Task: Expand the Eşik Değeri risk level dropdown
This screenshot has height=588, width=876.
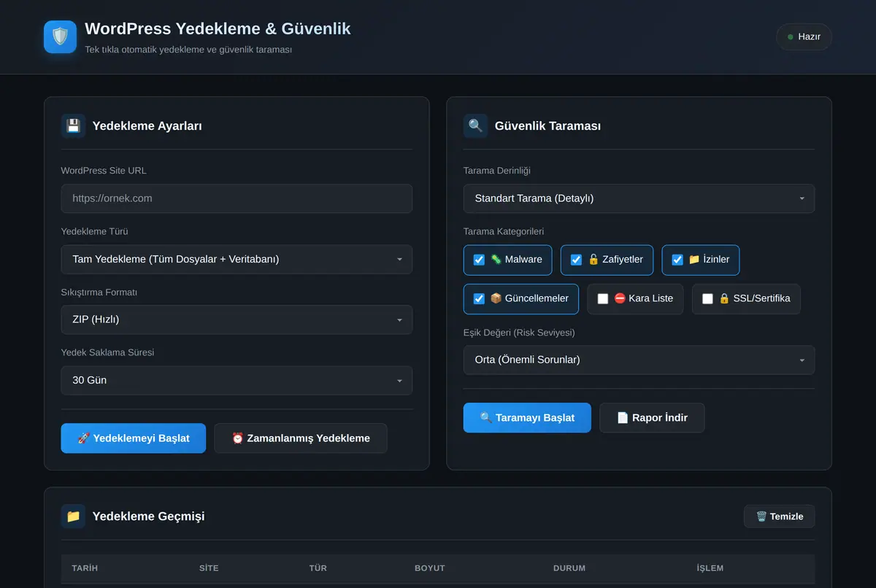Action: coord(639,360)
